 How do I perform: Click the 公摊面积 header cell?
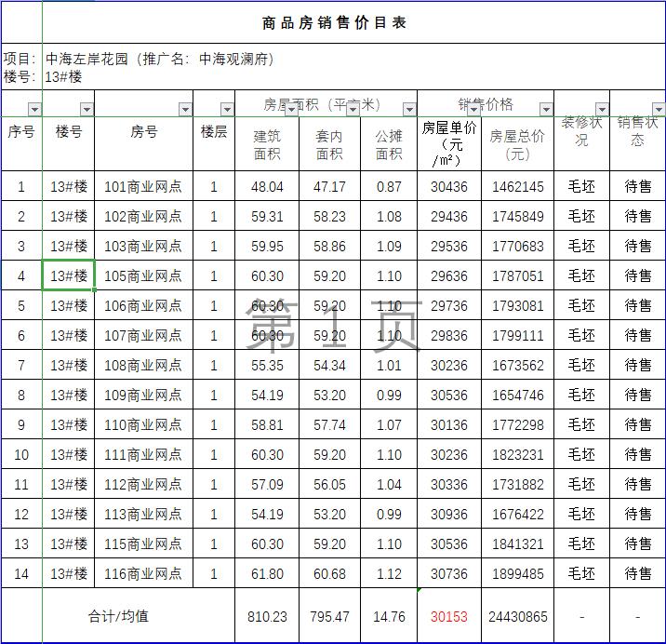[389, 144]
